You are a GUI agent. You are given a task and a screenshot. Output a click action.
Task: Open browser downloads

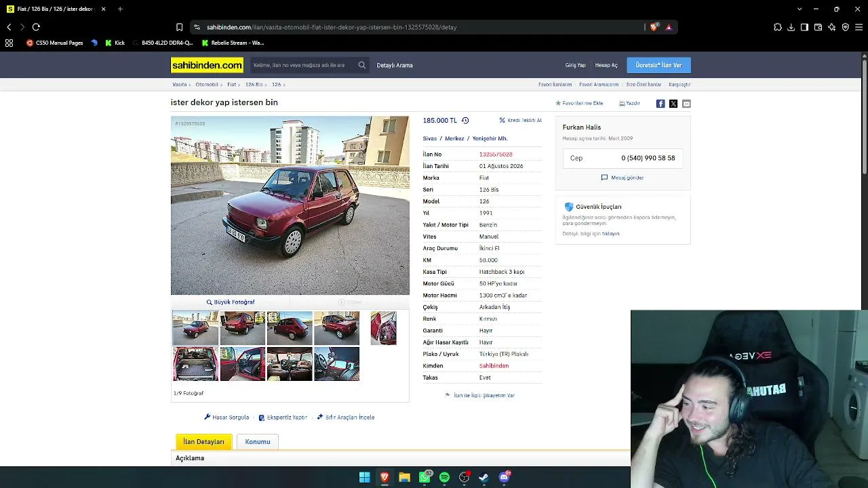(x=791, y=27)
